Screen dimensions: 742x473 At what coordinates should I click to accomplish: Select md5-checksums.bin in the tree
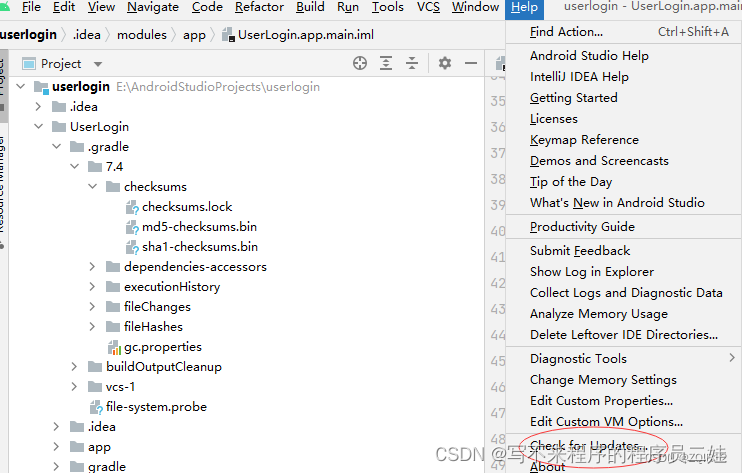pyautogui.click(x=199, y=227)
